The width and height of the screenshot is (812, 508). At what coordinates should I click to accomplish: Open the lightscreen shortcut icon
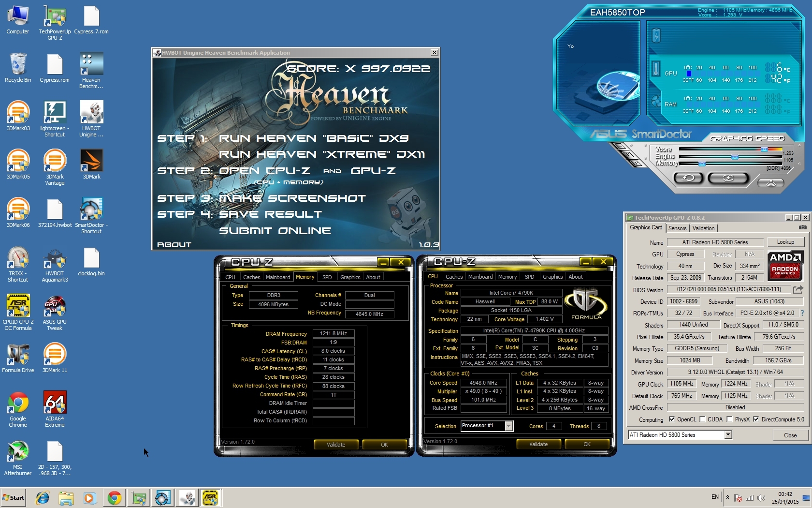coord(55,119)
